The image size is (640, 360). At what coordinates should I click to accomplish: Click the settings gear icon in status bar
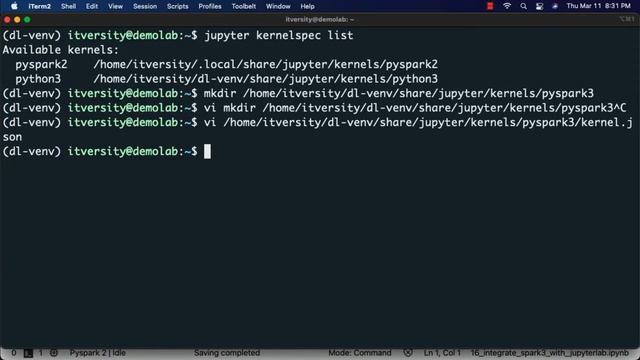[x=54, y=353]
